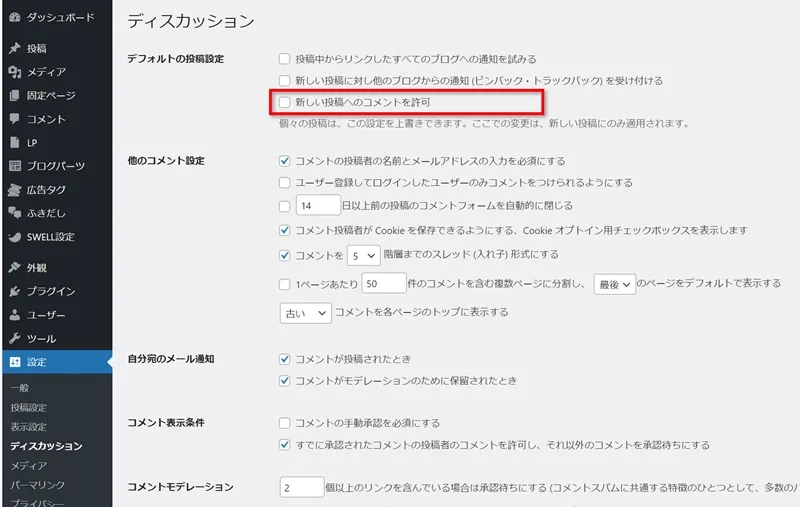The image size is (800, 507).
Task: Click the 固定ページ pages icon
Action: 14,95
